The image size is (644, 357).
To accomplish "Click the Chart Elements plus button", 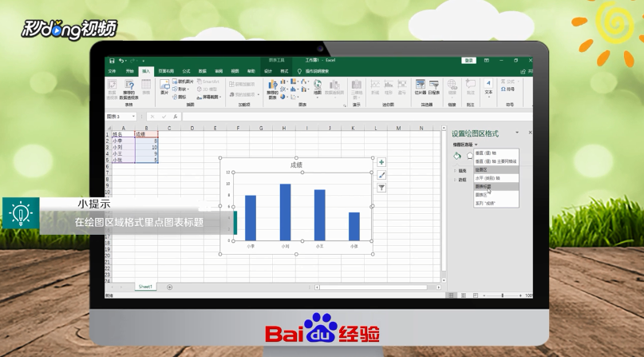I will tap(381, 162).
